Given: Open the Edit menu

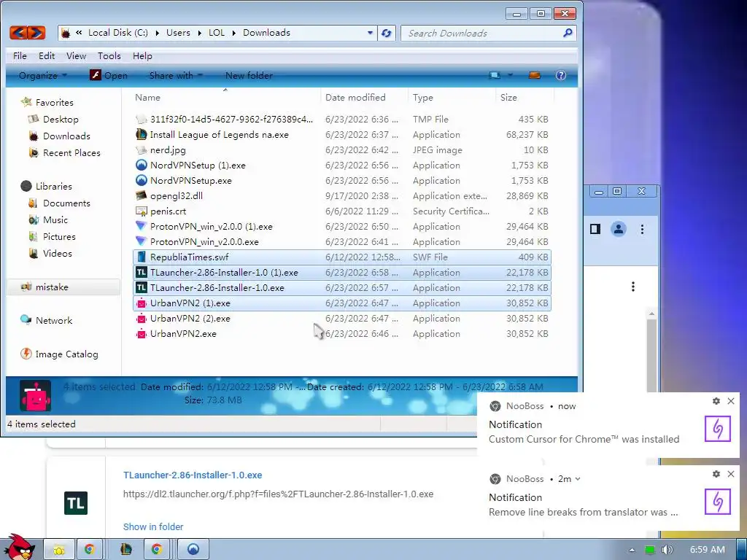Looking at the screenshot, I should pyautogui.click(x=47, y=55).
